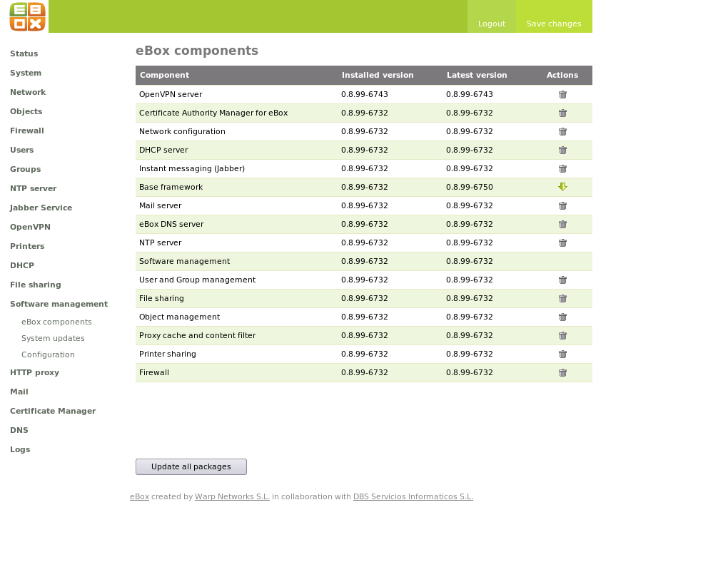Open the Printers menu section
The height and width of the screenshot is (577, 728).
click(x=27, y=246)
